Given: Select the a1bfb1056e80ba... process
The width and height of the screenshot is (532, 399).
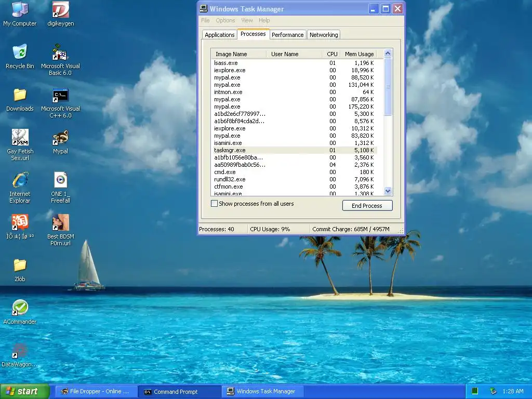Looking at the screenshot, I should coord(294,157).
